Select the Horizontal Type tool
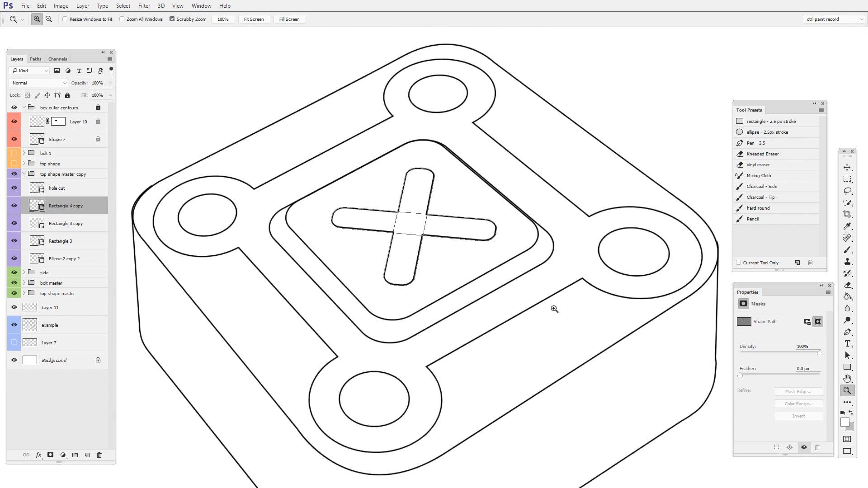The image size is (868, 488). pos(847,344)
